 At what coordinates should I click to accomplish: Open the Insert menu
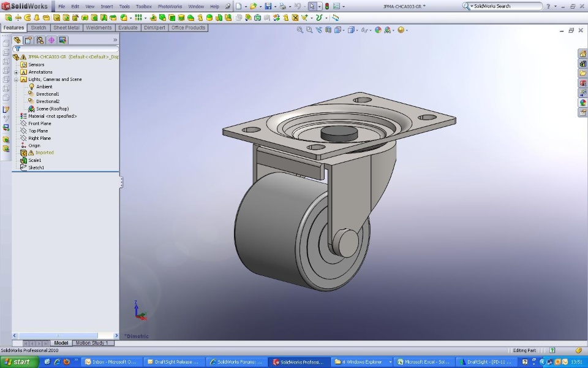[107, 6]
